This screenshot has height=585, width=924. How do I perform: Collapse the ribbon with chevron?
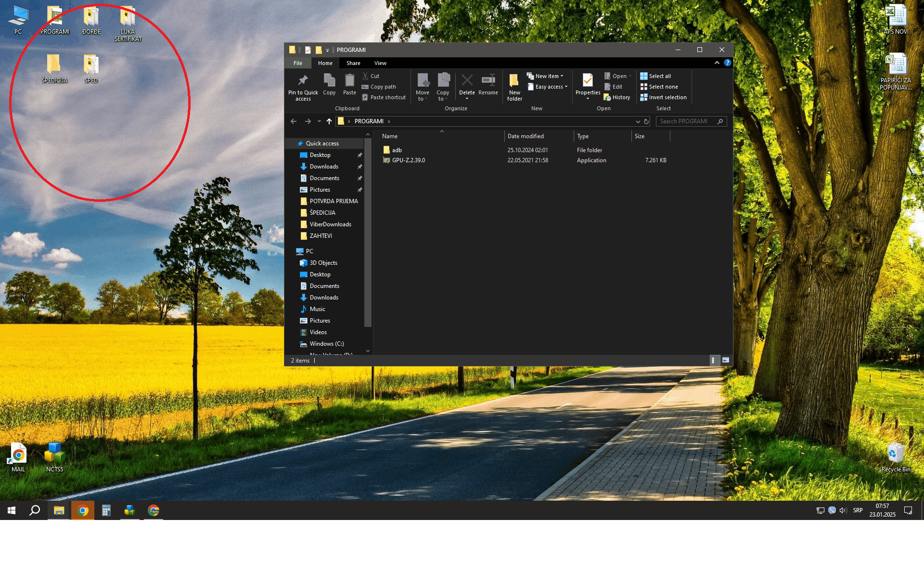[x=717, y=63]
